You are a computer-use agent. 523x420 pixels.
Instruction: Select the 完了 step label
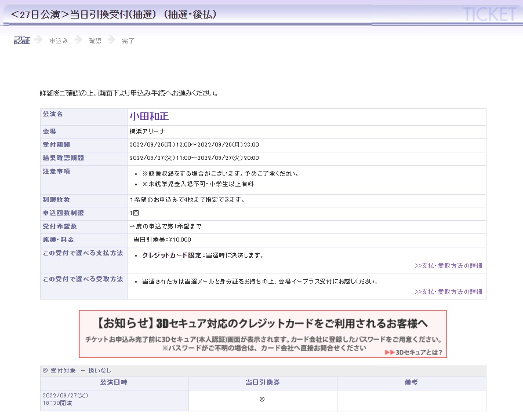(x=128, y=41)
